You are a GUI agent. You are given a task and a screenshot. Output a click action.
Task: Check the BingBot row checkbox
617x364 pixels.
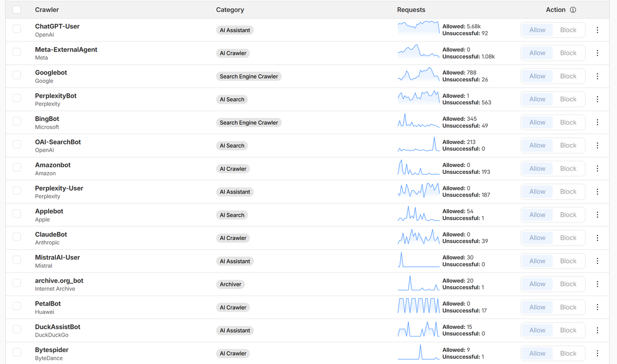point(17,121)
